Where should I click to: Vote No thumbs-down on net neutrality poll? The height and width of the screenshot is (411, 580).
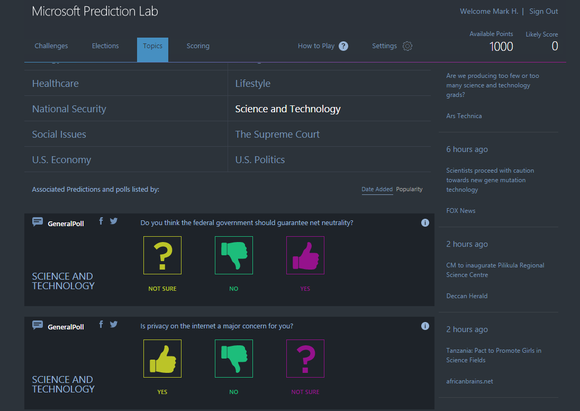click(x=234, y=255)
